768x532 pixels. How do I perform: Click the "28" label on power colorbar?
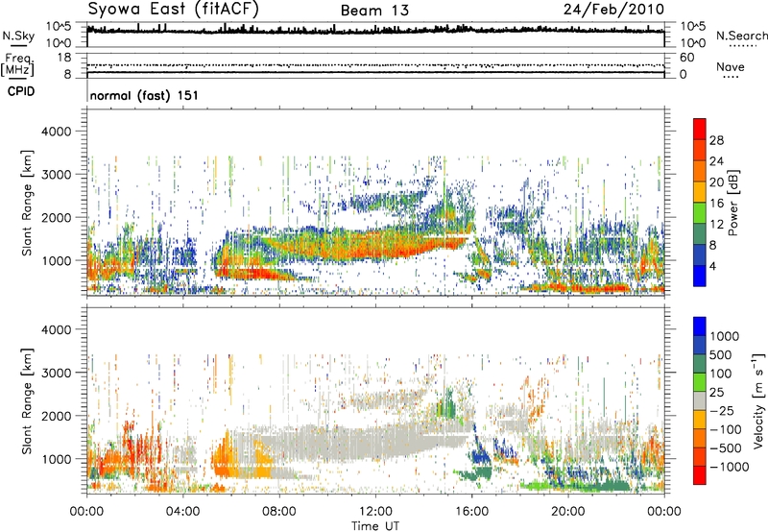pyautogui.click(x=716, y=140)
